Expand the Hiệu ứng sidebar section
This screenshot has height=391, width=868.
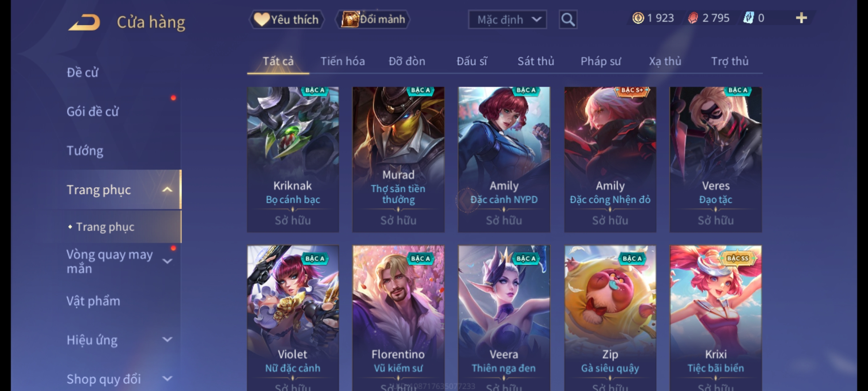(167, 340)
